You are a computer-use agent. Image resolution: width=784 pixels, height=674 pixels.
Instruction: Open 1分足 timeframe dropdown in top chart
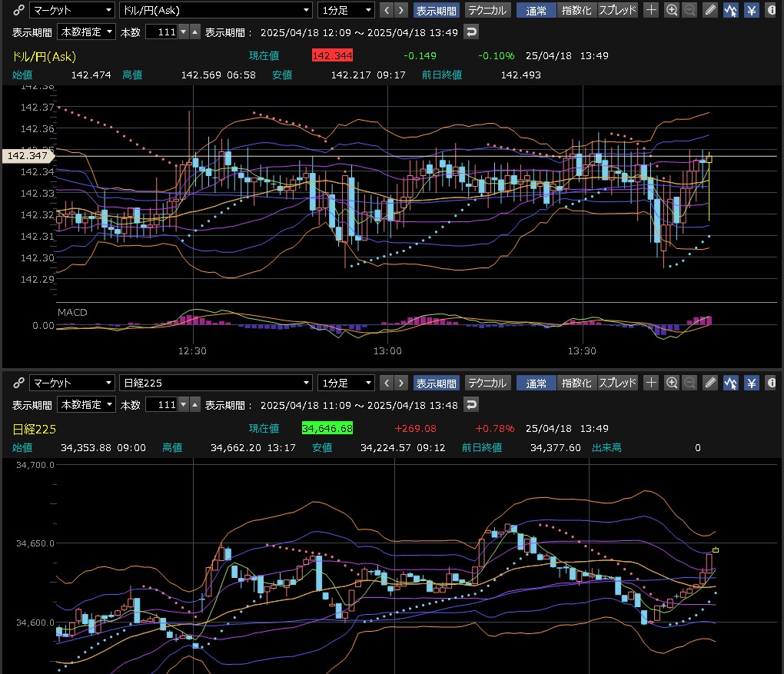[346, 10]
